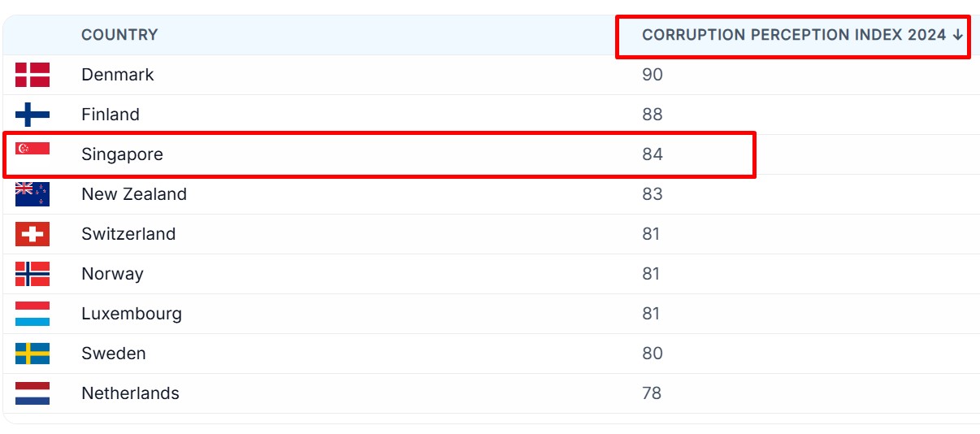This screenshot has width=980, height=434.
Task: Click the Netherlands score of 78
Action: tap(651, 393)
